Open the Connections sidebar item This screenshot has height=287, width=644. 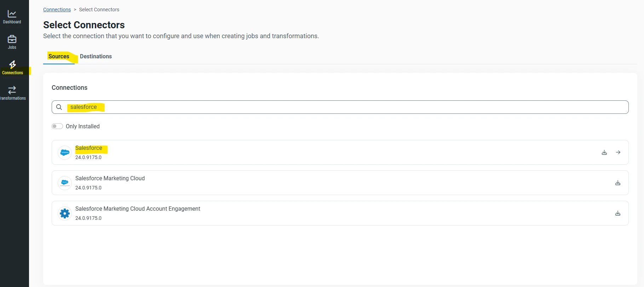coord(12,68)
